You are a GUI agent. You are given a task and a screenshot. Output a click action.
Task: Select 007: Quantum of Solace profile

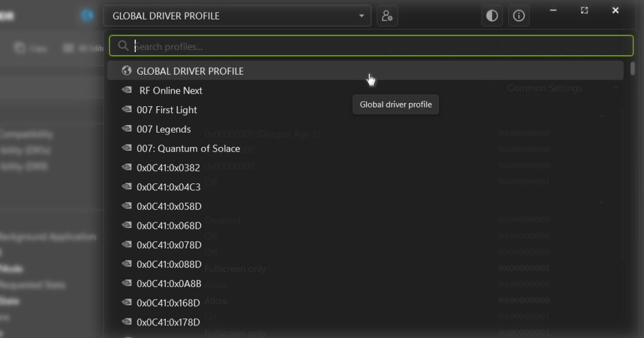[365, 148]
